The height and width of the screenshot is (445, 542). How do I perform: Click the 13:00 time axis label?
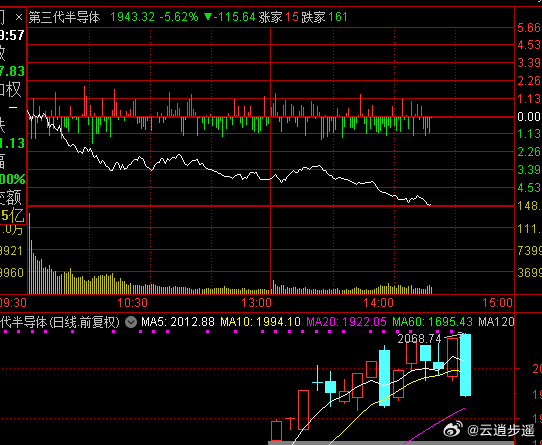point(256,303)
